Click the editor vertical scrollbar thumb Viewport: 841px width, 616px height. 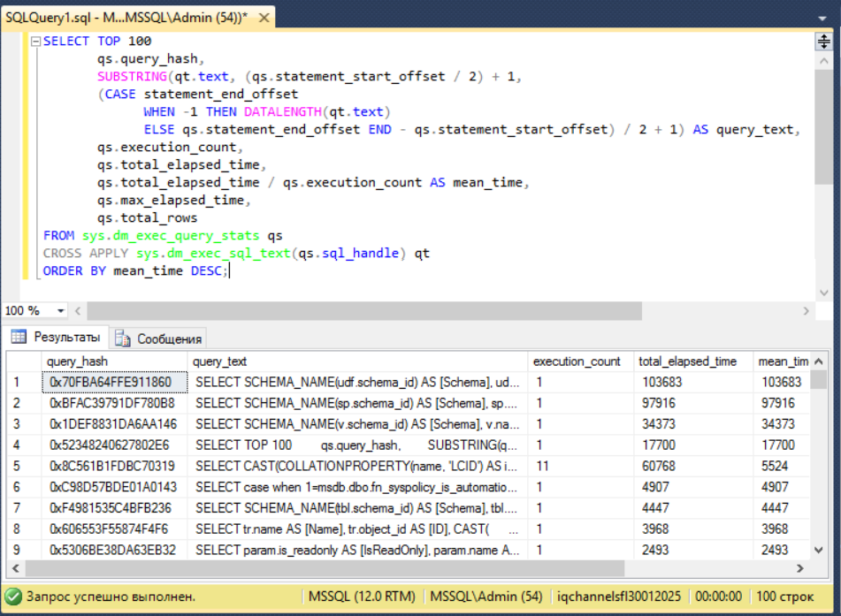(x=823, y=127)
